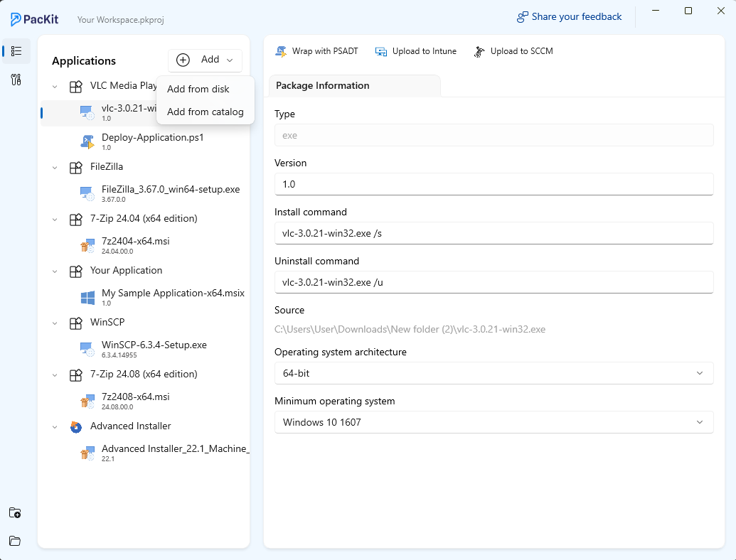The width and height of the screenshot is (736, 560).
Task: Click the 7-Zip 24.08 application group icon
Action: [75, 375]
